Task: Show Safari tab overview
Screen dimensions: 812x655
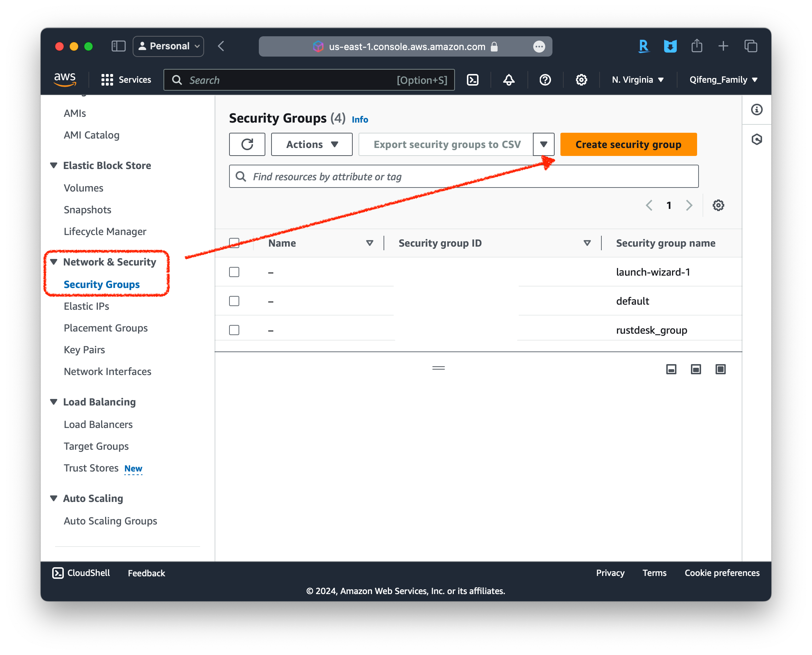Action: click(x=750, y=46)
